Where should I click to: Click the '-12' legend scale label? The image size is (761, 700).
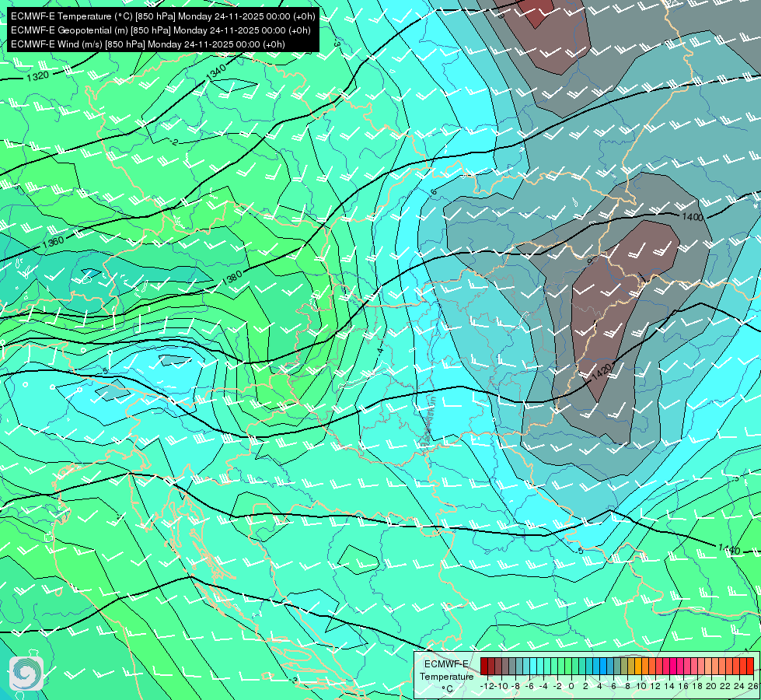point(487,686)
